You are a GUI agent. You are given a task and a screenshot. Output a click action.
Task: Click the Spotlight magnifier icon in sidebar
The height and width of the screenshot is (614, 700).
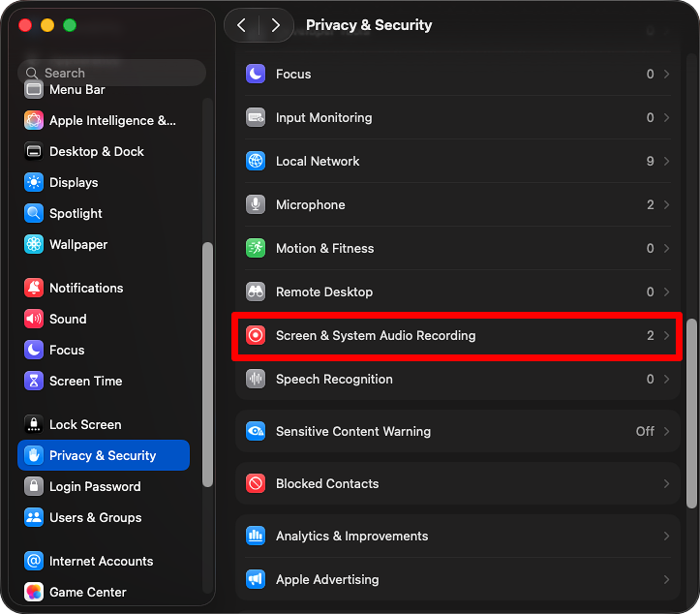click(x=34, y=213)
